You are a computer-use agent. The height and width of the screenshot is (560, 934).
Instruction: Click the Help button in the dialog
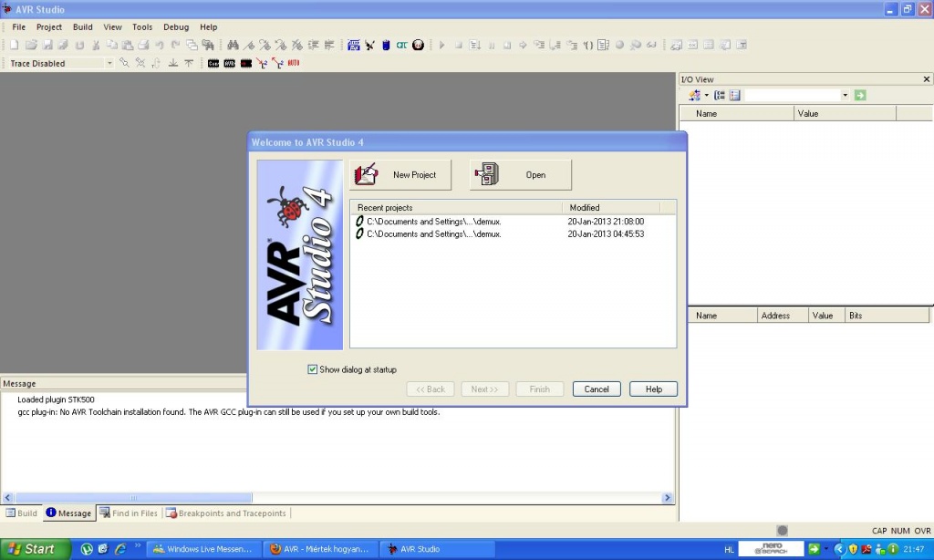(x=653, y=389)
